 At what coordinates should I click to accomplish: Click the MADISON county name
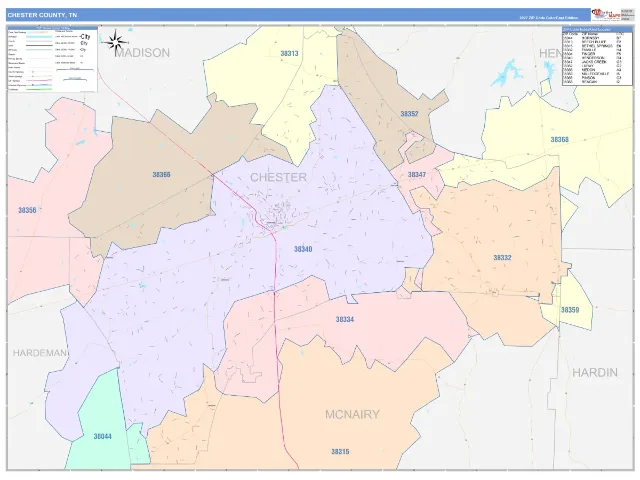[x=142, y=53]
